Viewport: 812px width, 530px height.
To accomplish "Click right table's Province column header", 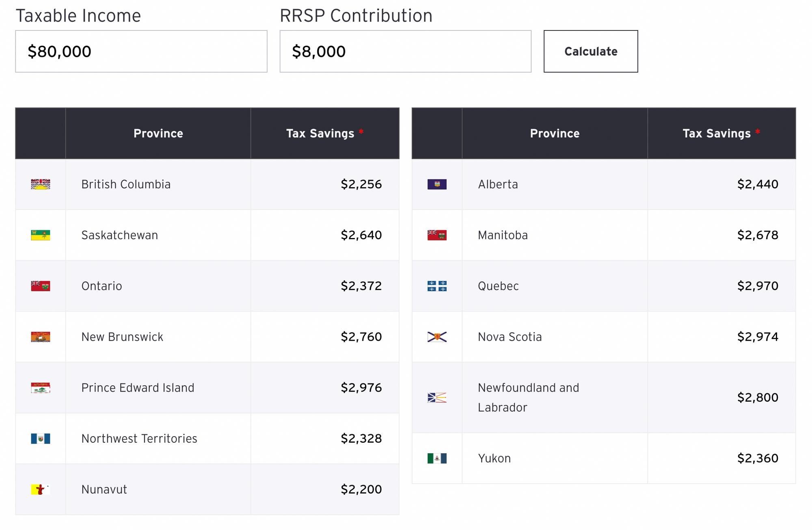I will point(555,134).
